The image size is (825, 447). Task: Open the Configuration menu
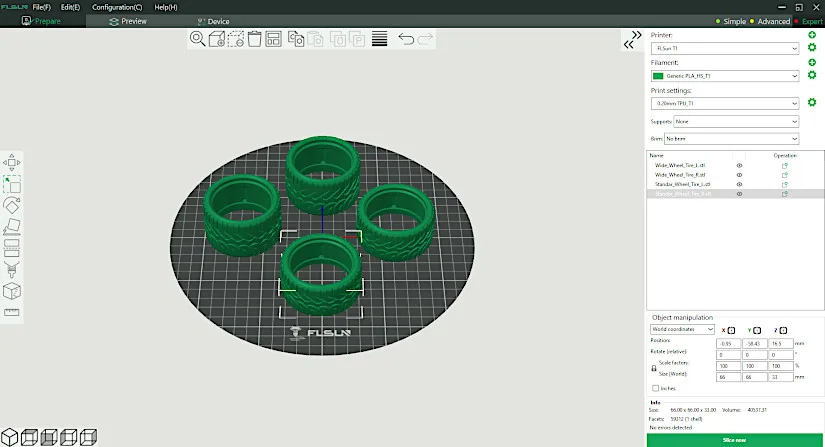pyautogui.click(x=117, y=7)
